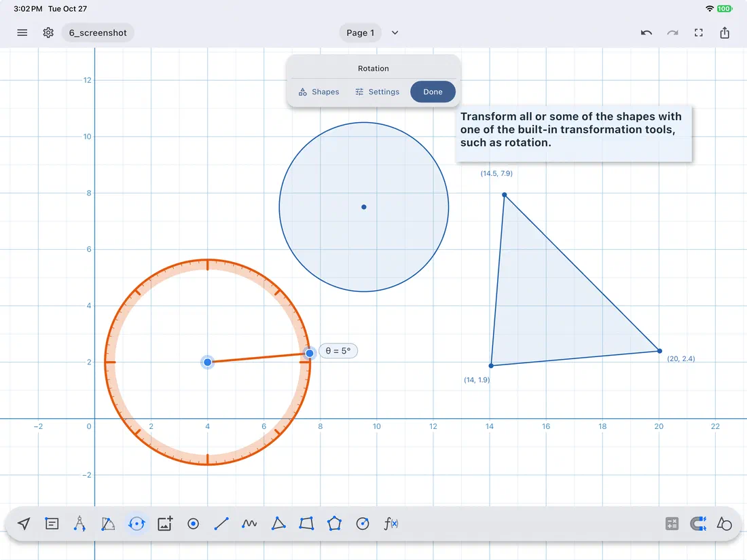Viewport: 747px width, 560px height.
Task: Click the θ = 5° angle label
Action: coord(338,351)
